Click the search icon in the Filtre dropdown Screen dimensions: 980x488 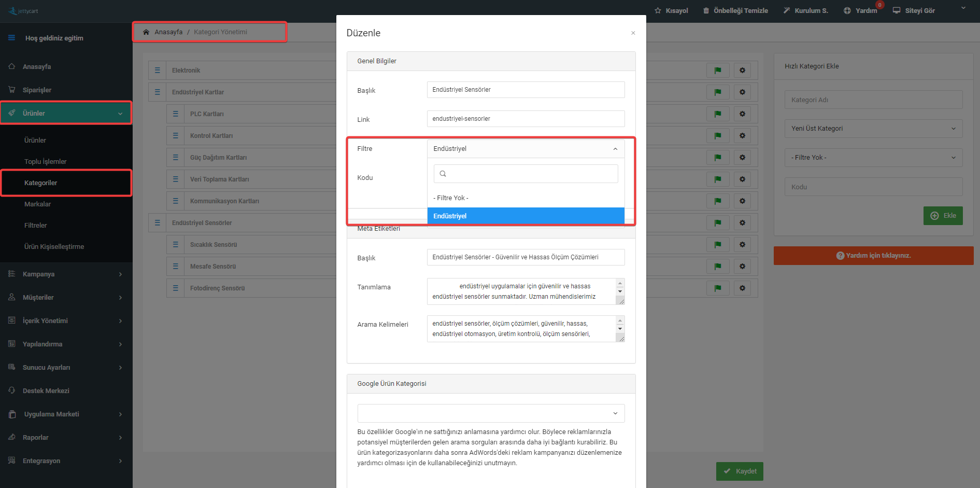point(443,174)
